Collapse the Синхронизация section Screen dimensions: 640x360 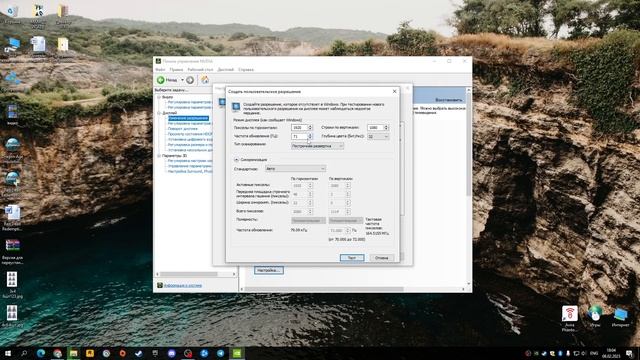pyautogui.click(x=236, y=160)
